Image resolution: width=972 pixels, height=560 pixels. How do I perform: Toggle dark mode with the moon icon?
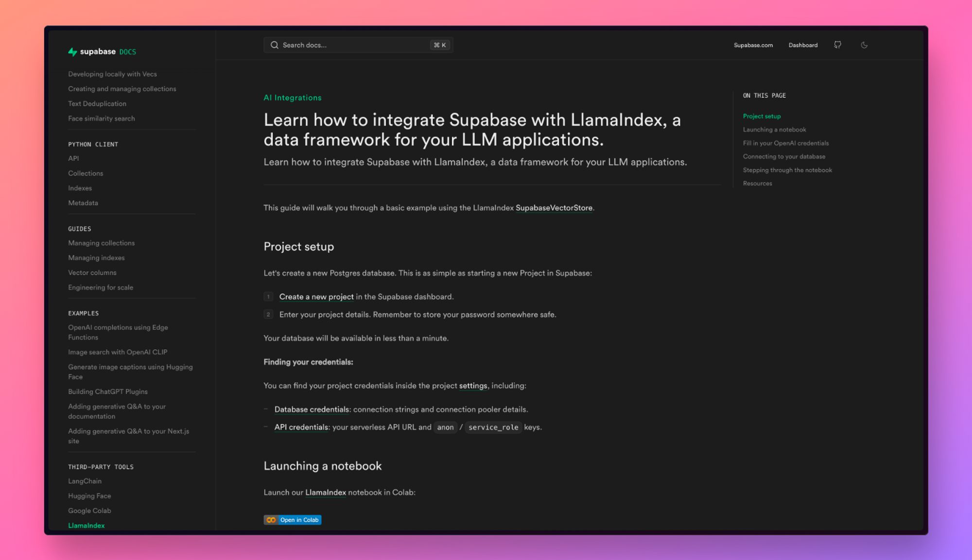pos(864,45)
